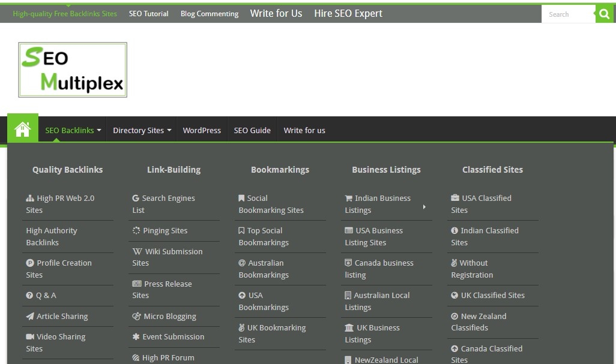Click the bank icon beside UK Business Listings
Screen dimensions: 616x364
(349, 327)
